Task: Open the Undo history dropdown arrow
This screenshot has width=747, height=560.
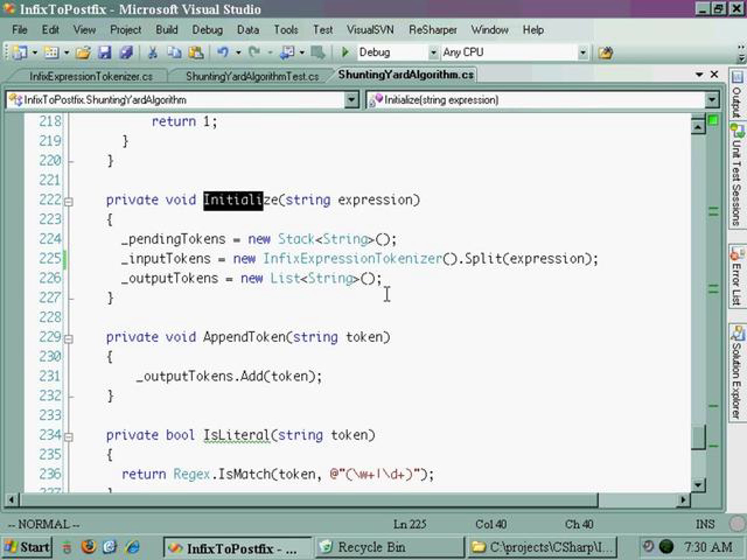Action: [x=238, y=53]
